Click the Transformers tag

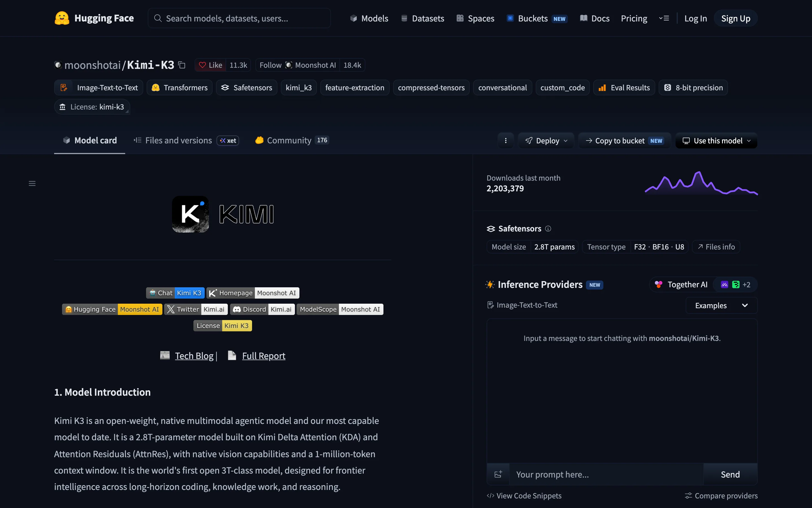click(180, 88)
